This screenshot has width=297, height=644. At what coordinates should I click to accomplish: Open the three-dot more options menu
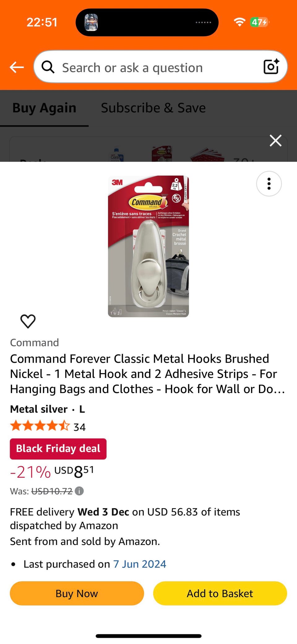[x=269, y=184]
